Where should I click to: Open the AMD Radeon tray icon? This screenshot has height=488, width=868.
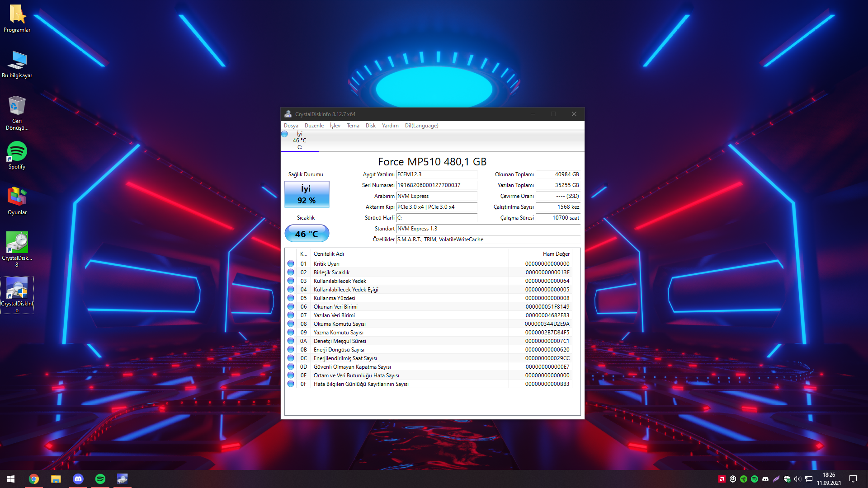pos(722,479)
